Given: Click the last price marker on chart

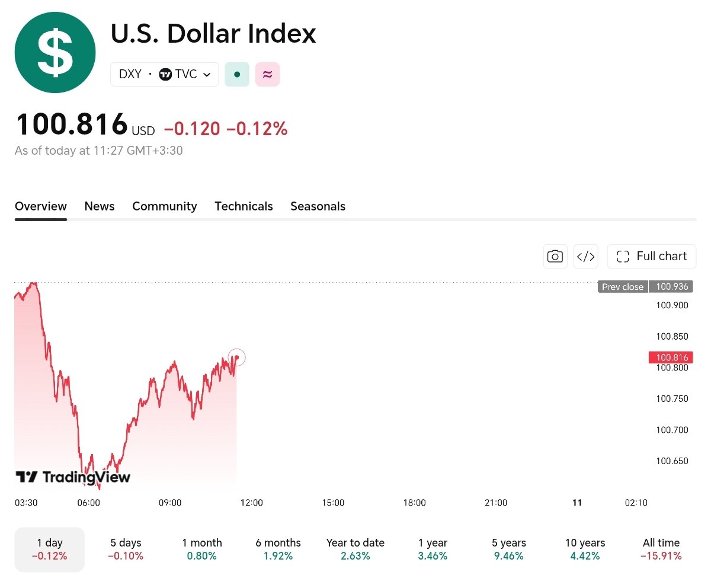Looking at the screenshot, I should tap(236, 357).
